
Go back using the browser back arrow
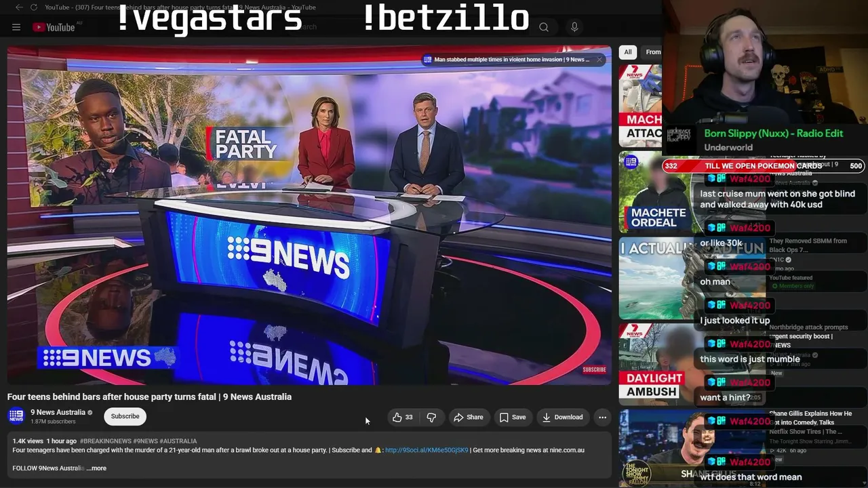pyautogui.click(x=19, y=7)
